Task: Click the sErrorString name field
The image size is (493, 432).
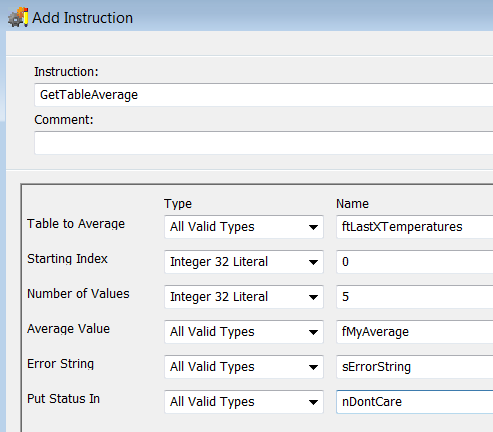Action: pos(415,367)
